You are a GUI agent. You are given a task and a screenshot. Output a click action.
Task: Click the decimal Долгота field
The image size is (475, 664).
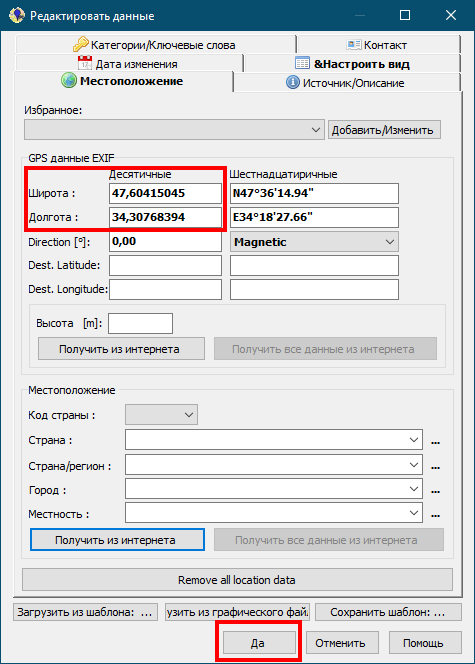pos(166,217)
